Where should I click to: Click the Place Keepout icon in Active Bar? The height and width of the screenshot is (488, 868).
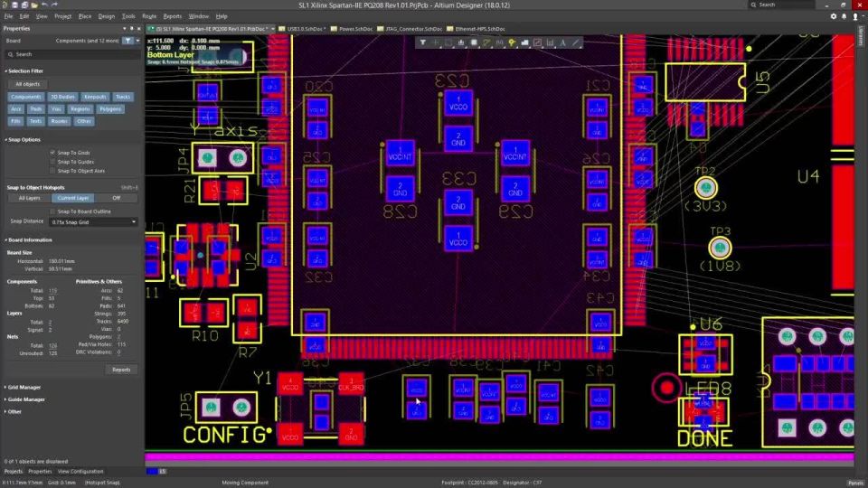click(x=537, y=42)
